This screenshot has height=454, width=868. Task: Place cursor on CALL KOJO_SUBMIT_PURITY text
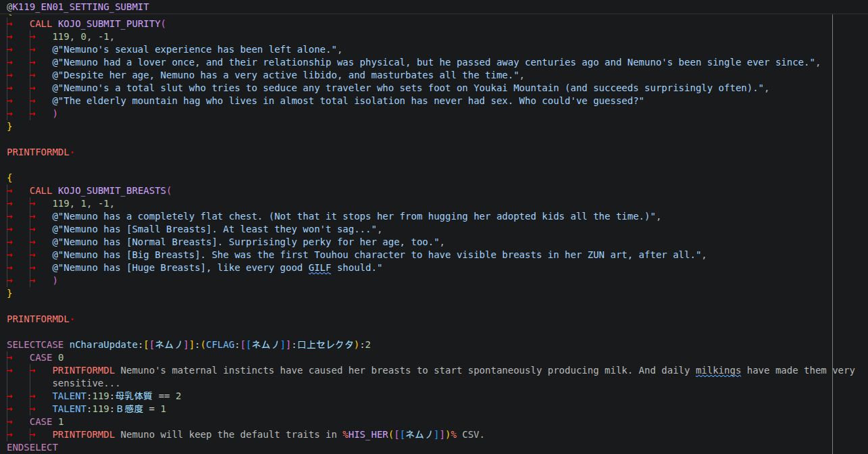pos(97,24)
